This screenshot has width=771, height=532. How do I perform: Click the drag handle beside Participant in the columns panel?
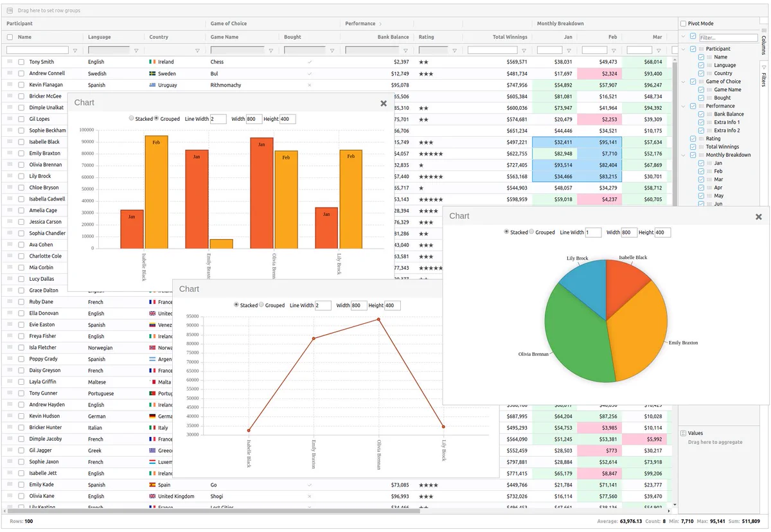701,49
